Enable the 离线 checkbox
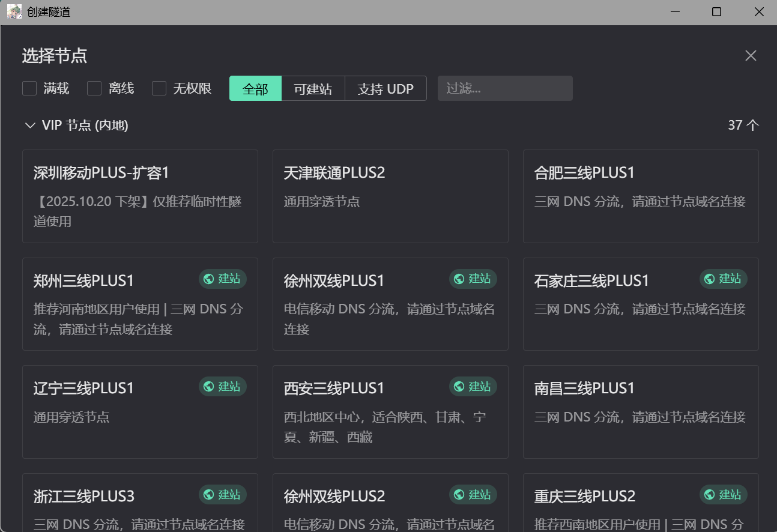 [94, 89]
